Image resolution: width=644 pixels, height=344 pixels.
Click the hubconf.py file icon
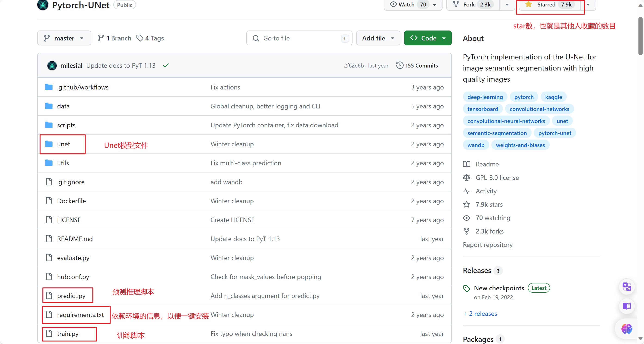49,276
